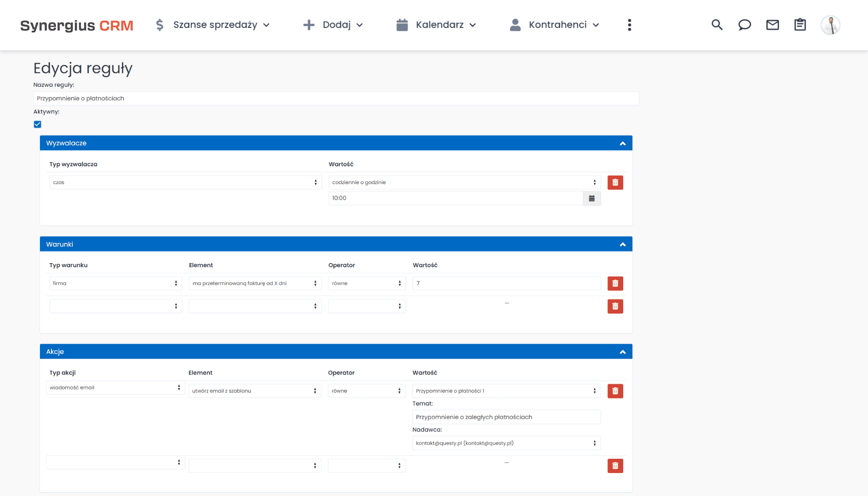Open the chat messages icon
Image resolution: width=868 pixels, height=496 pixels.
click(744, 25)
